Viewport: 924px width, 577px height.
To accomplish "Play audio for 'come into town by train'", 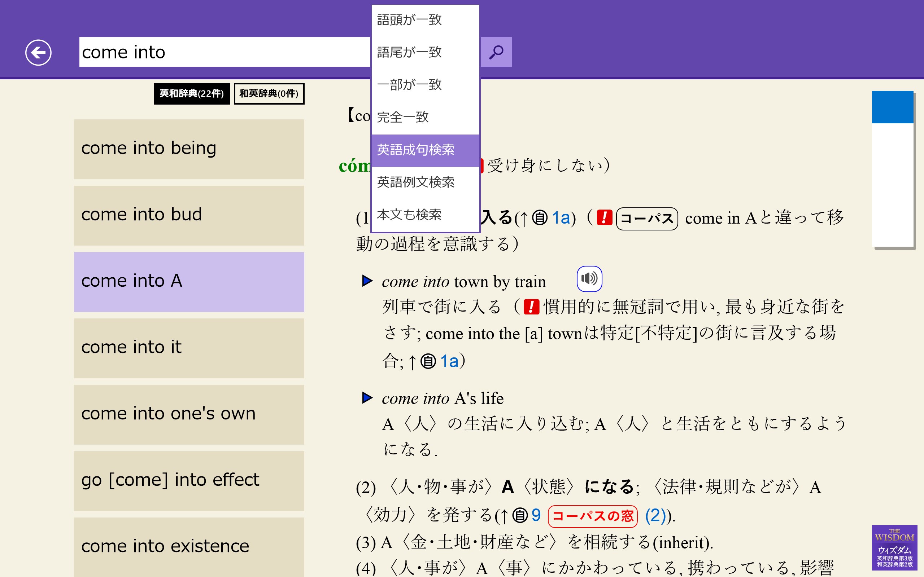I will click(589, 278).
